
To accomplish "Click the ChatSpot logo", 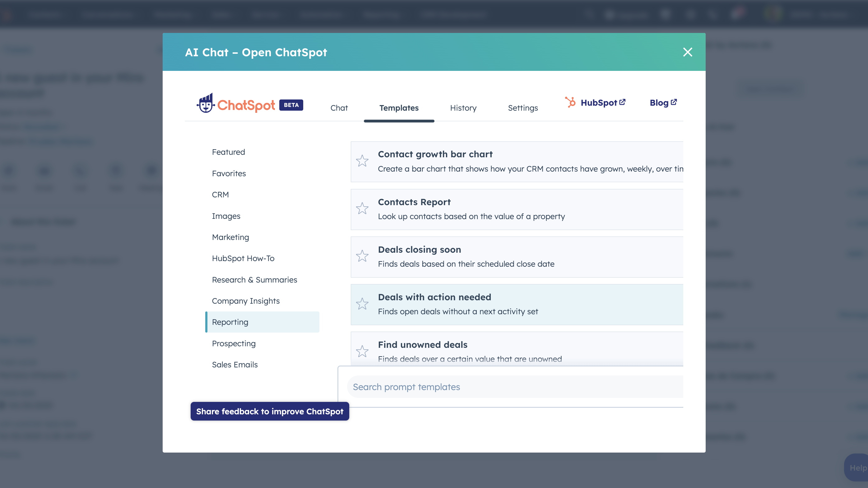I will tap(236, 104).
